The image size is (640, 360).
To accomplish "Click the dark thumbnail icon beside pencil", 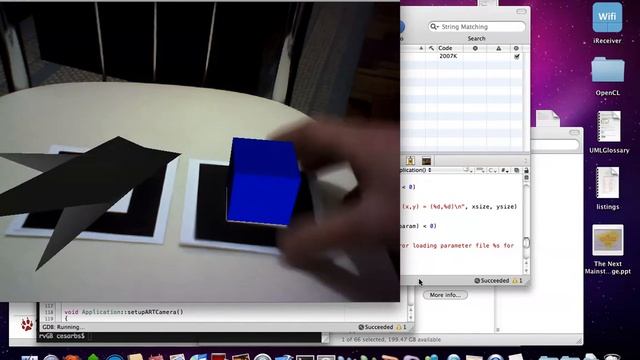I will tap(426, 160).
